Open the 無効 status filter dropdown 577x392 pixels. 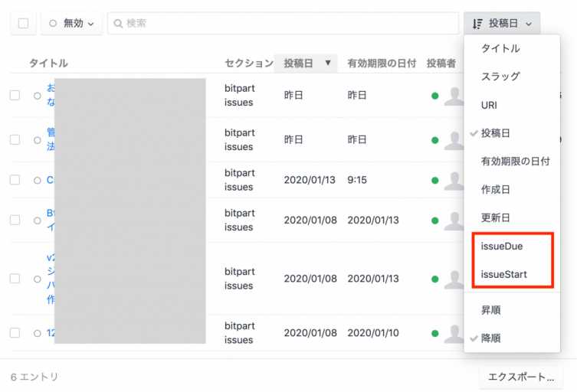[x=71, y=24]
